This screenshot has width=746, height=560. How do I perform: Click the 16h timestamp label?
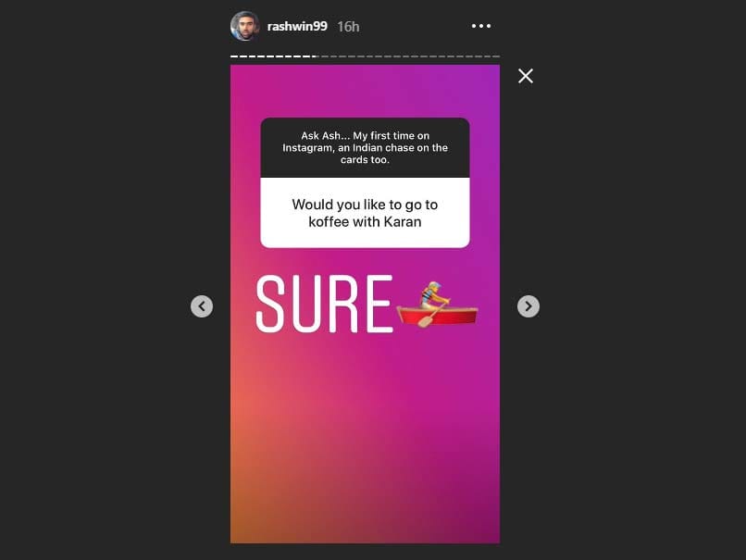coord(348,27)
